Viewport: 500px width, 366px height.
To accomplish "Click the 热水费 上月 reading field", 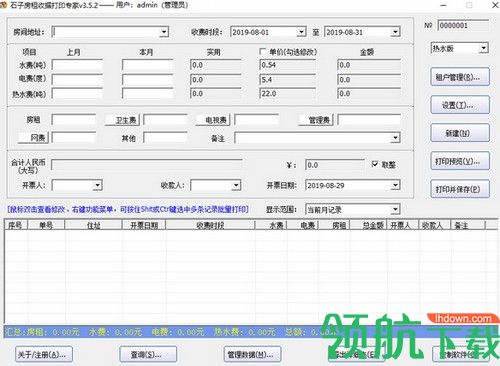I will click(77, 93).
